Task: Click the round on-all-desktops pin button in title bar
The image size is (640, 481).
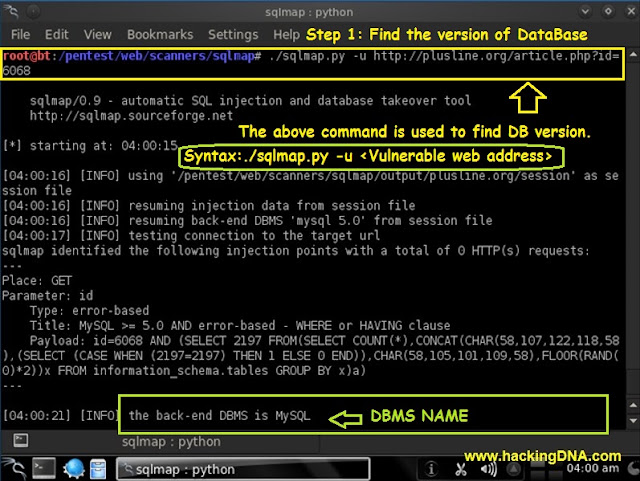Action: [33, 12]
